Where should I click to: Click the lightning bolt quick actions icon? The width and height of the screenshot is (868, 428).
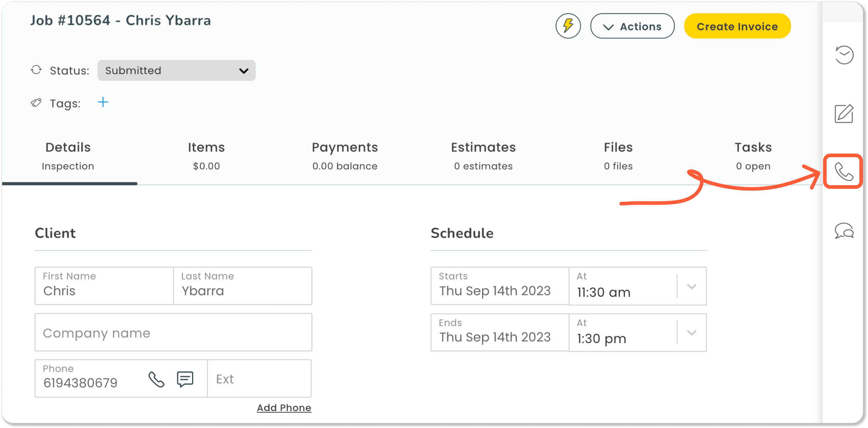pos(568,26)
